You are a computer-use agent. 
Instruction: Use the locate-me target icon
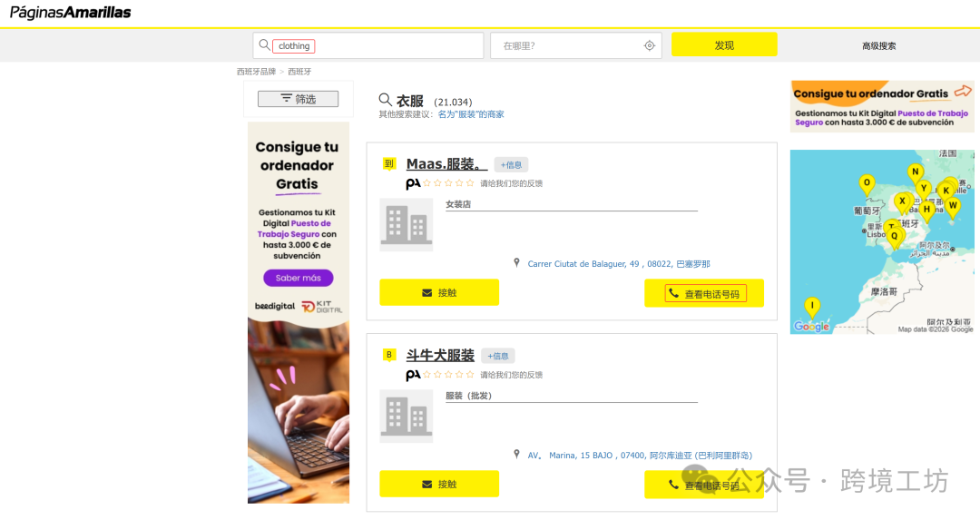tap(650, 45)
